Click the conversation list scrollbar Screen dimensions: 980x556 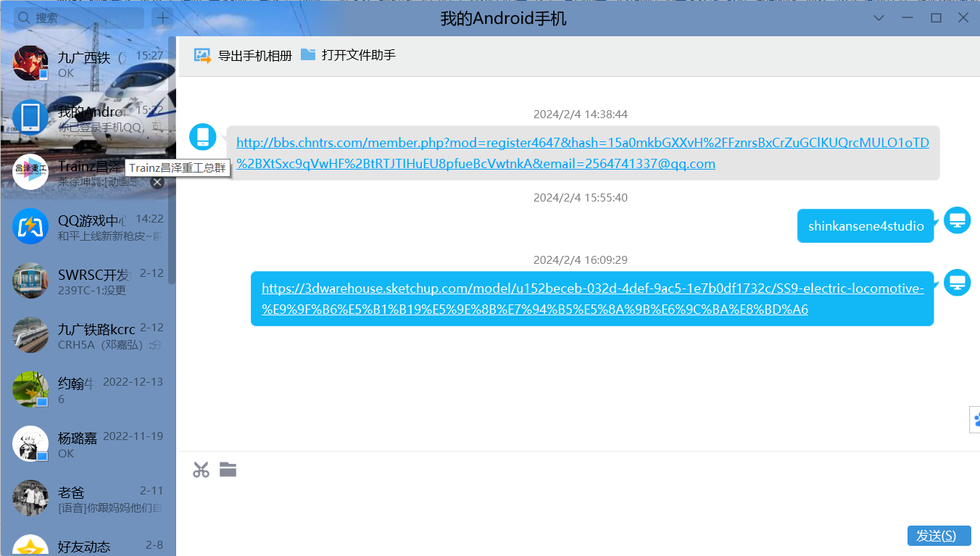(172, 159)
